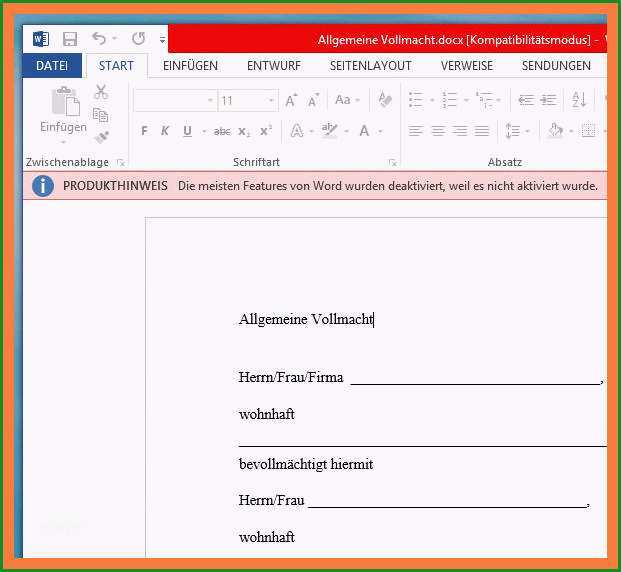This screenshot has height=572, width=621.
Task: Place cursor in the 'Allgemeine Vollmacht' heading
Action: [x=306, y=319]
